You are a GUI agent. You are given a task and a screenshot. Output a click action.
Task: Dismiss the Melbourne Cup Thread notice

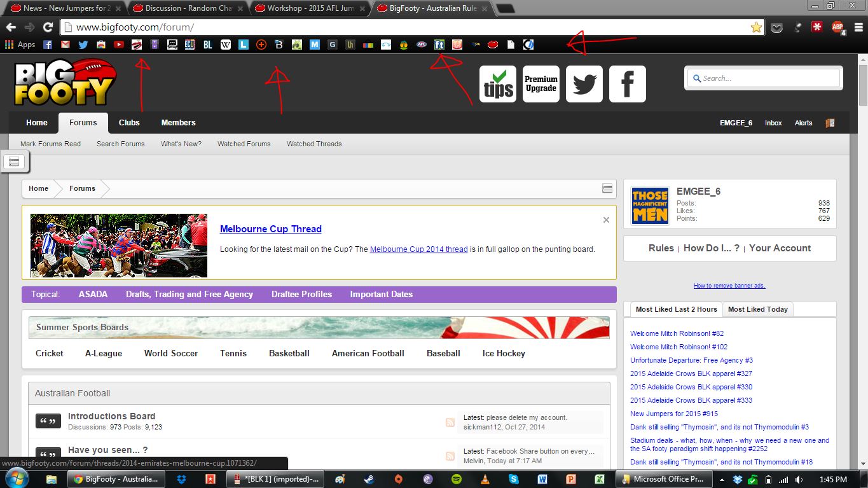(606, 220)
